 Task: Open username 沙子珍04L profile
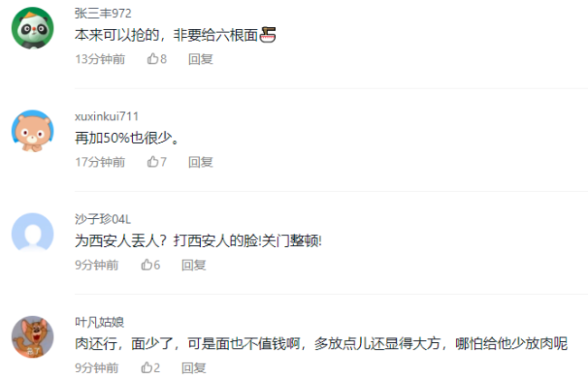103,219
